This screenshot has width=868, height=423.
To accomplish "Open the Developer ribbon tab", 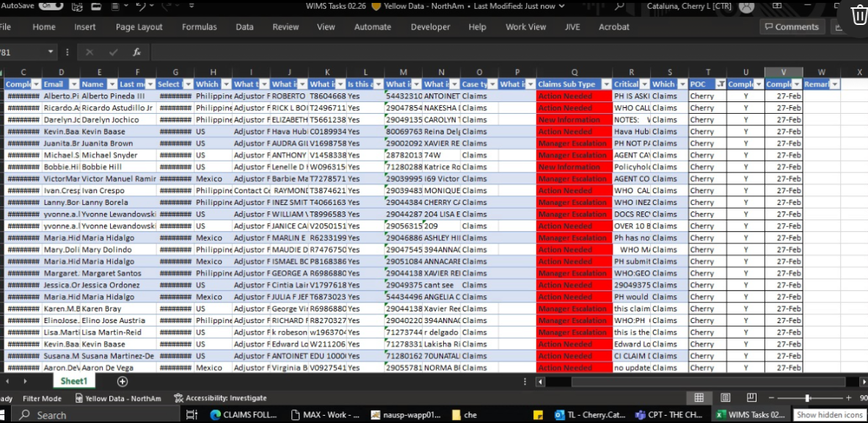I will coord(431,26).
